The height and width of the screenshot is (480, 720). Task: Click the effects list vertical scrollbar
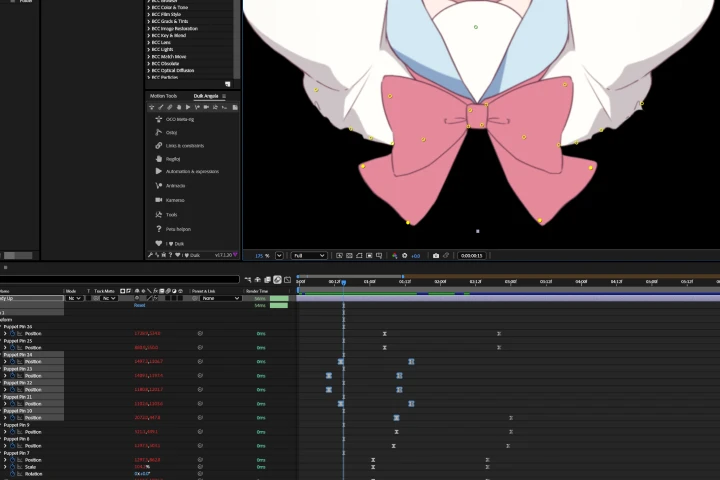pyautogui.click(x=236, y=39)
